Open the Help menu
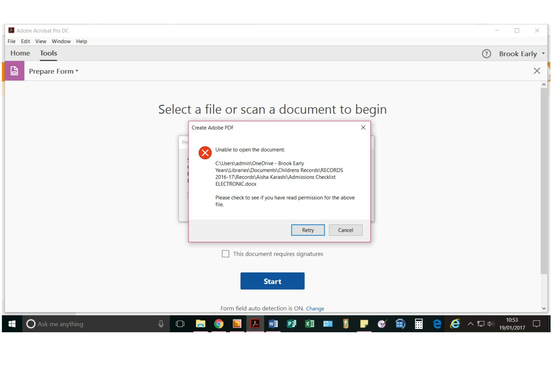 coord(82,41)
